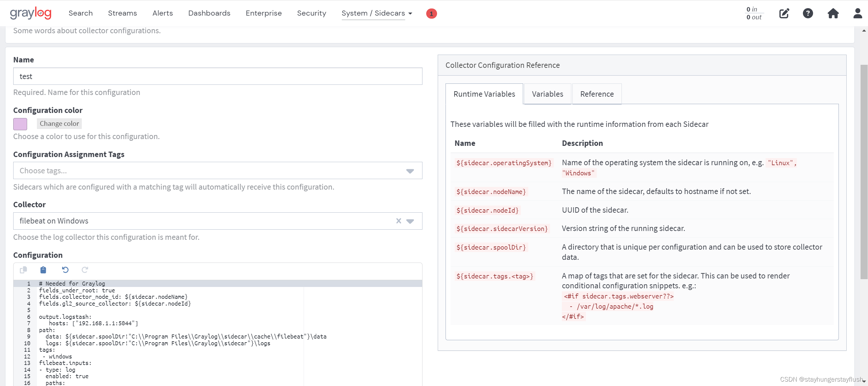Image resolution: width=868 pixels, height=386 pixels.
Task: Switch to the Variables tab
Action: [x=547, y=94]
